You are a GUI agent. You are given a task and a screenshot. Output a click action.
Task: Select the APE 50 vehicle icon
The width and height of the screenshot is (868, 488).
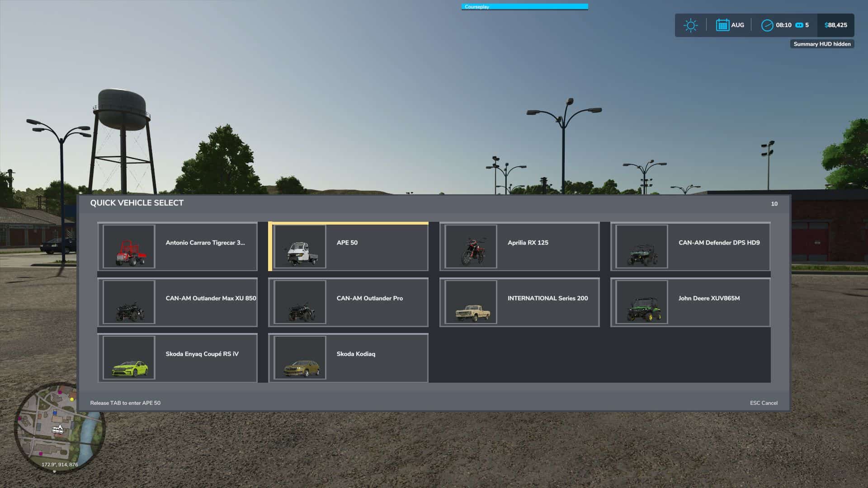pyautogui.click(x=300, y=246)
